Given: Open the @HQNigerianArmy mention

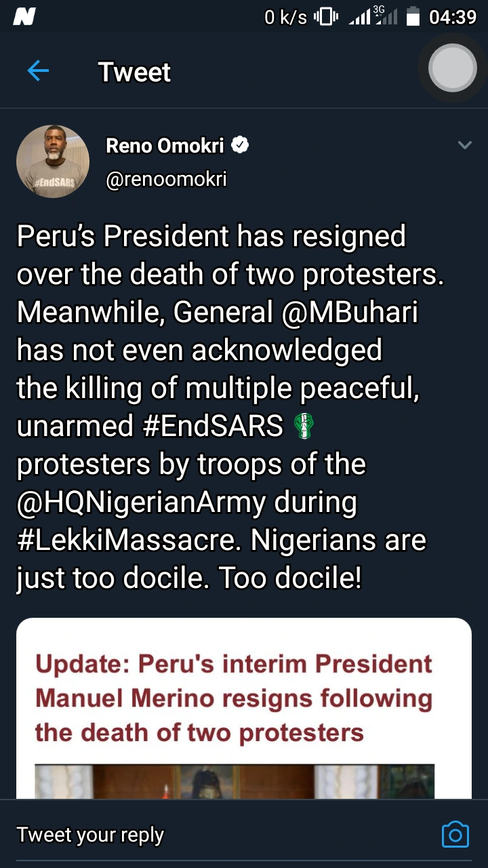Looking at the screenshot, I should pos(141,502).
